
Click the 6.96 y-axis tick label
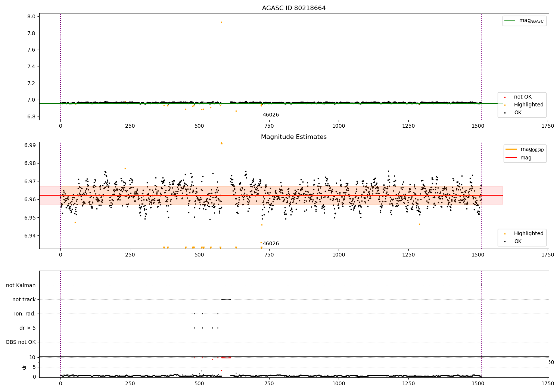click(x=30, y=199)
